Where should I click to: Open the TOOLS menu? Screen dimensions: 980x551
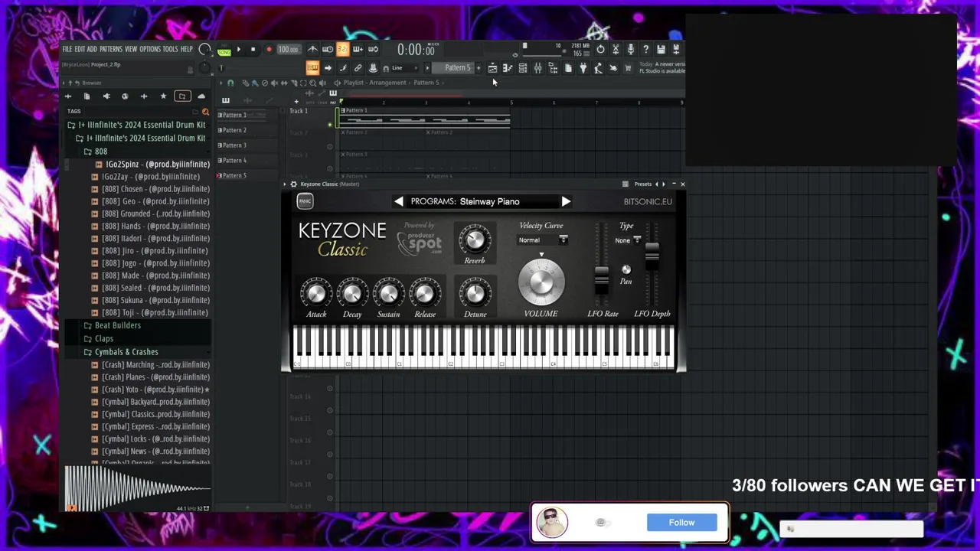tap(170, 49)
